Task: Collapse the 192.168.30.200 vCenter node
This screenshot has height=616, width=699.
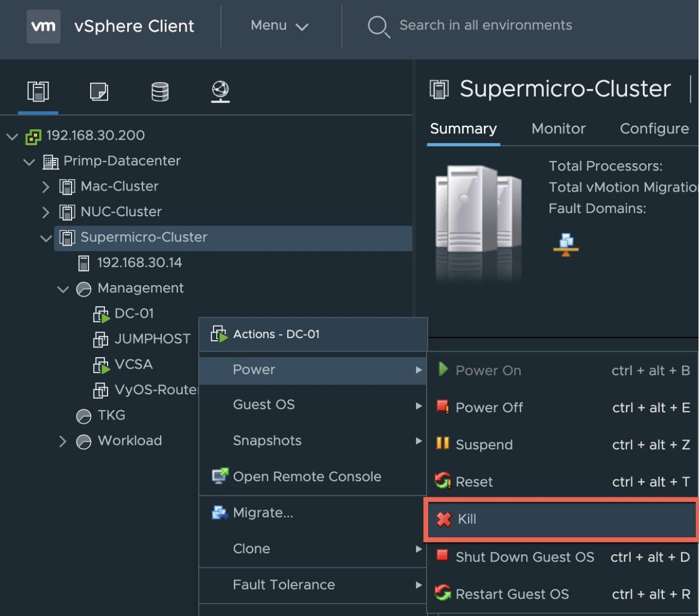Action: pyautogui.click(x=12, y=136)
